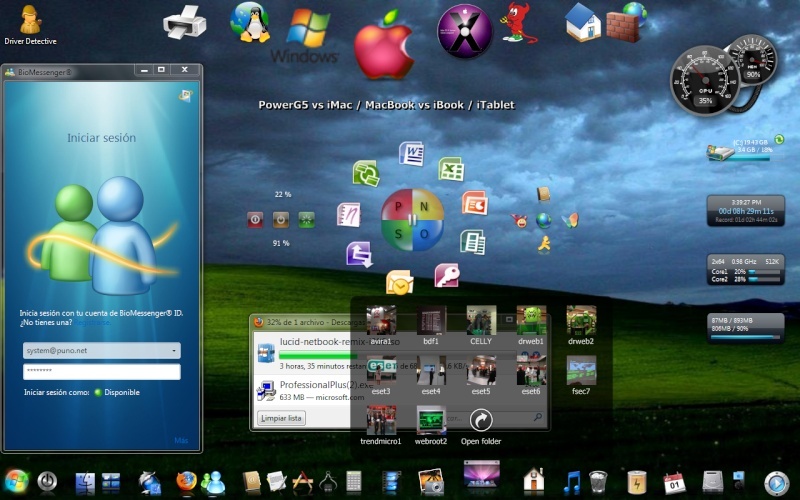Image resolution: width=800 pixels, height=500 pixels.
Task: Launch Word from the Office ring
Action: (x=411, y=154)
